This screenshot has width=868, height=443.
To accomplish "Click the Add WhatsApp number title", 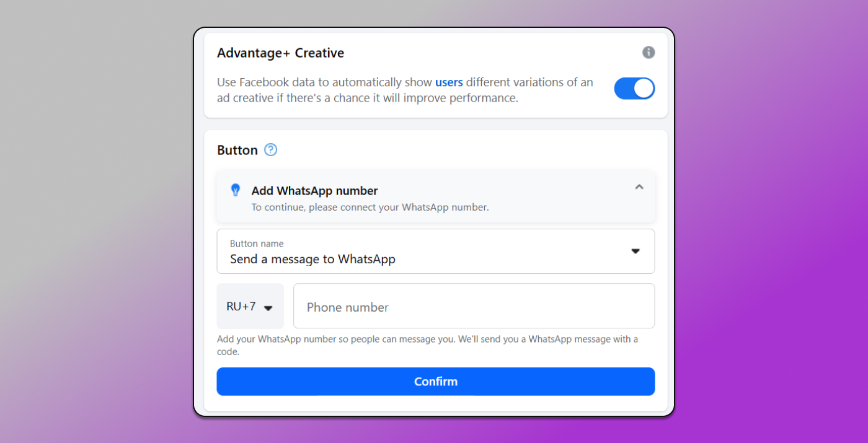I will click(x=314, y=191).
